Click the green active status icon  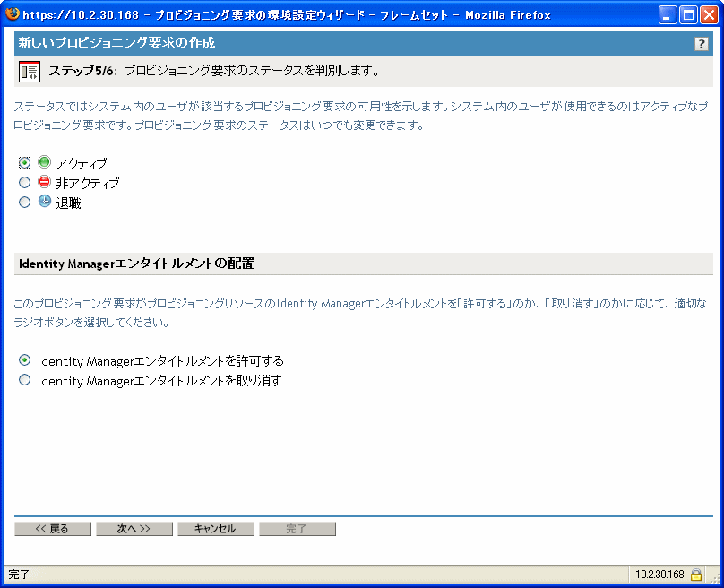tap(44, 162)
